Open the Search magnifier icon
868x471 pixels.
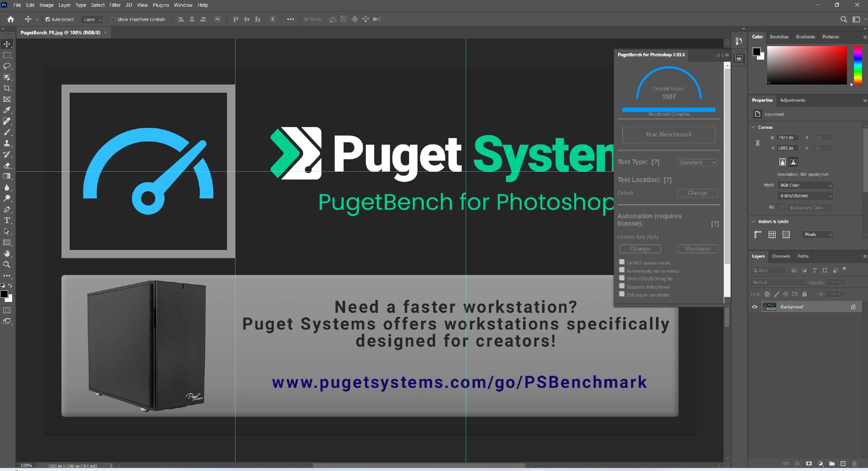[844, 19]
